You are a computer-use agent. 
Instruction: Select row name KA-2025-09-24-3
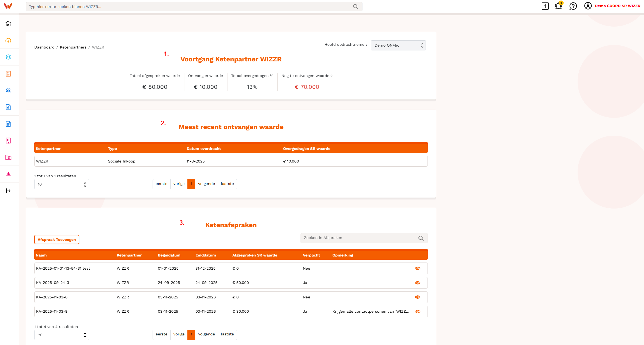point(52,283)
